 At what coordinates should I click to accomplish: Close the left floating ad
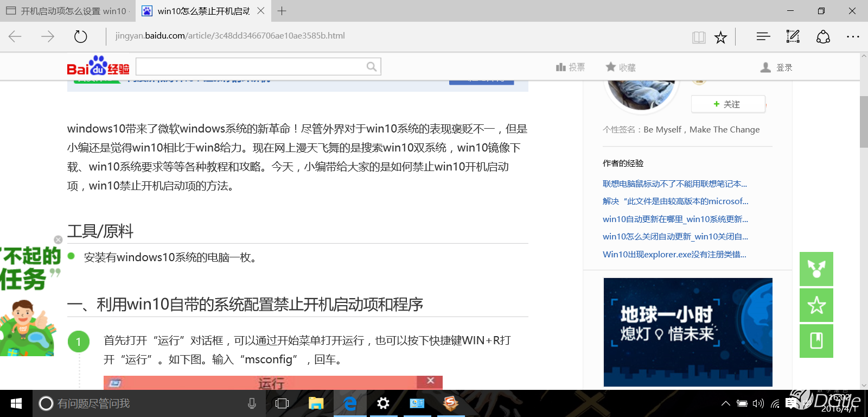(58, 239)
